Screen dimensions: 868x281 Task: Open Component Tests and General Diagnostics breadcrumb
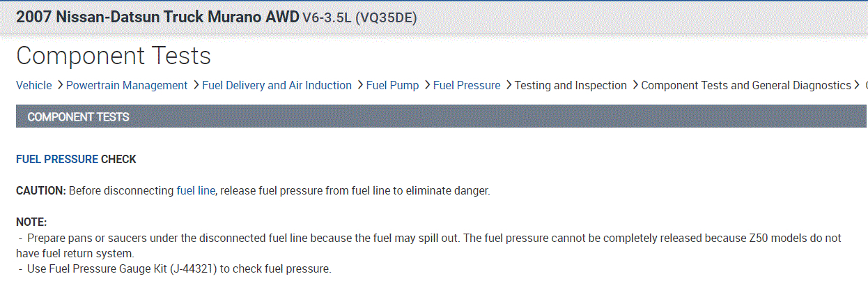(745, 85)
